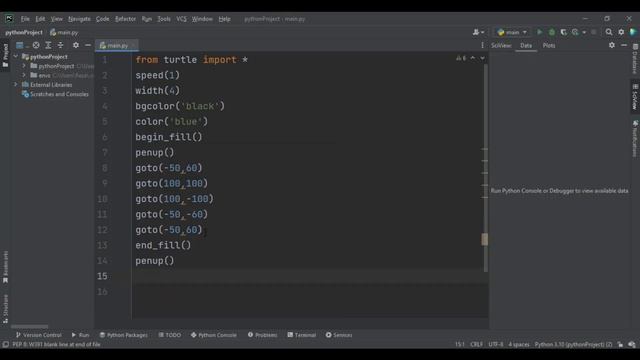Open the Problems tool window
This screenshot has width=640, height=360.
262,335
